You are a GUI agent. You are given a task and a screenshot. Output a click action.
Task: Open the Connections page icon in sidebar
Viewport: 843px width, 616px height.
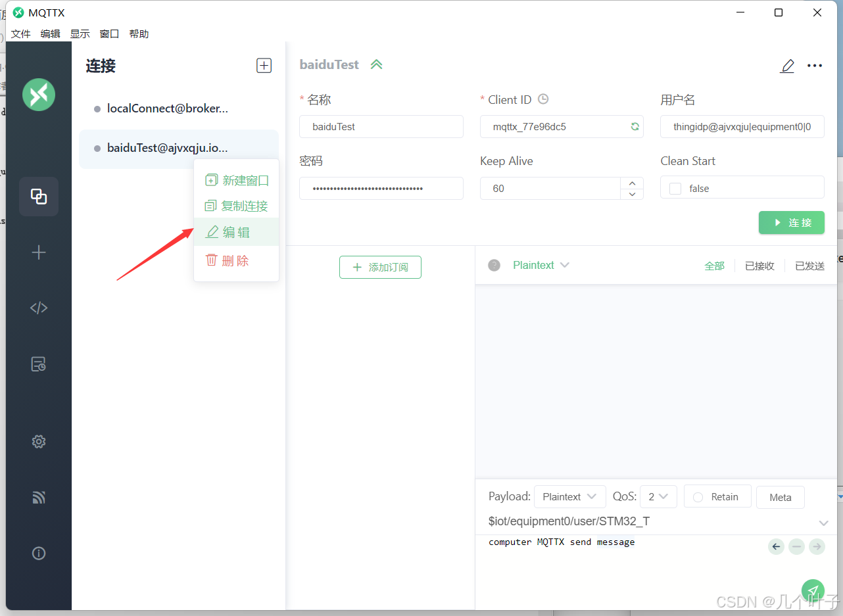tap(39, 197)
